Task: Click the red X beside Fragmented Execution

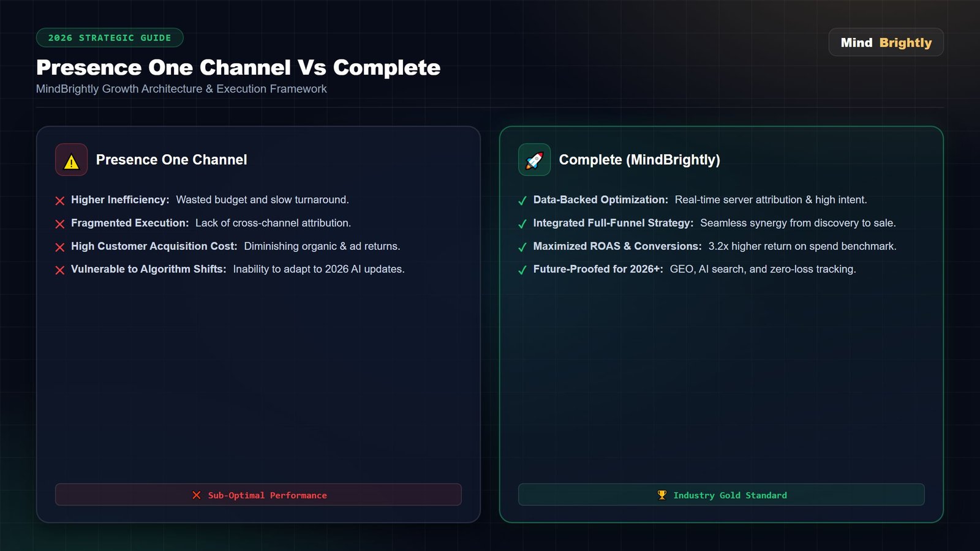Action: 60,224
